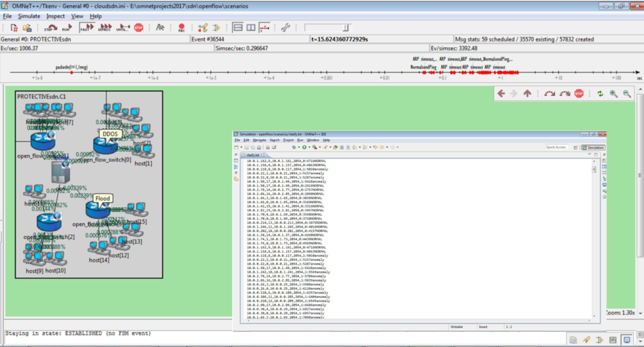Zoom out on the network canvas

point(626,94)
